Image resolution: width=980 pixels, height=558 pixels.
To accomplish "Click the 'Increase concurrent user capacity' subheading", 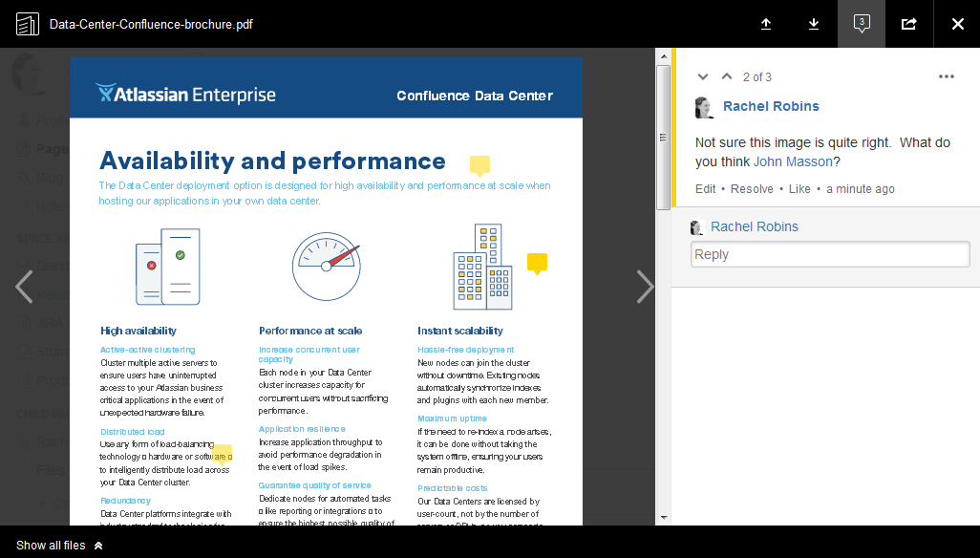I will 309,354.
